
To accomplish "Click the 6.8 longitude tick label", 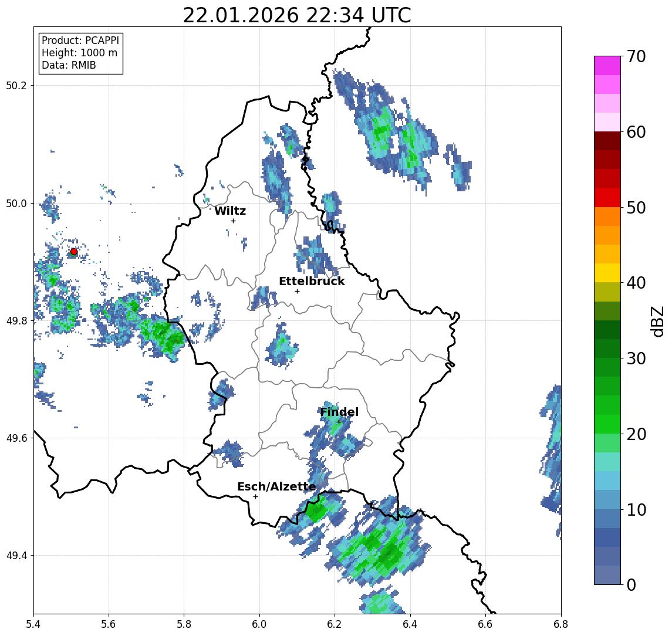I will [x=561, y=624].
